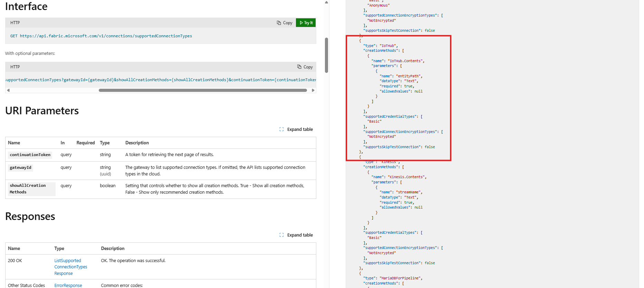Click the "IoTHub" type value in JSON
Image resolution: width=644 pixels, height=288 pixels.
point(388,46)
